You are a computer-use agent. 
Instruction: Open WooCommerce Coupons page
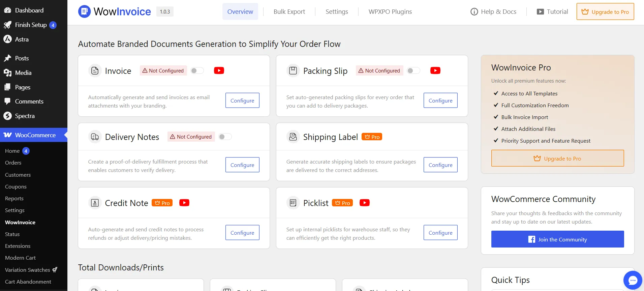(16, 186)
